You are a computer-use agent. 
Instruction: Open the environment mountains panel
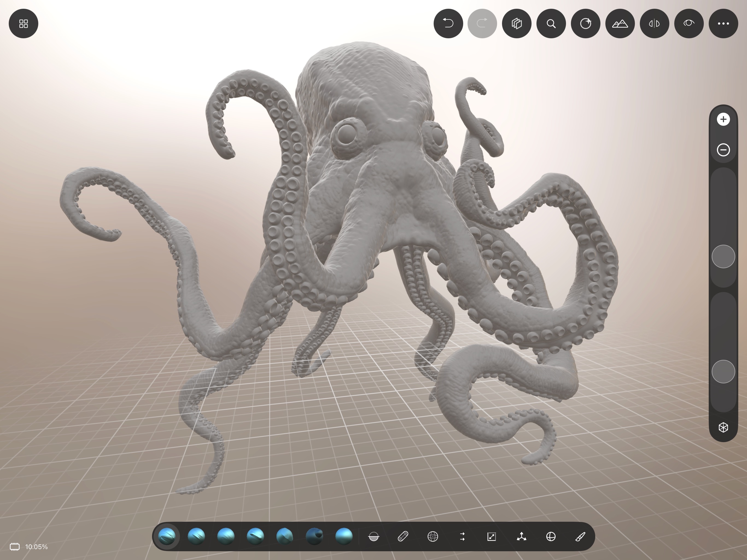point(620,24)
